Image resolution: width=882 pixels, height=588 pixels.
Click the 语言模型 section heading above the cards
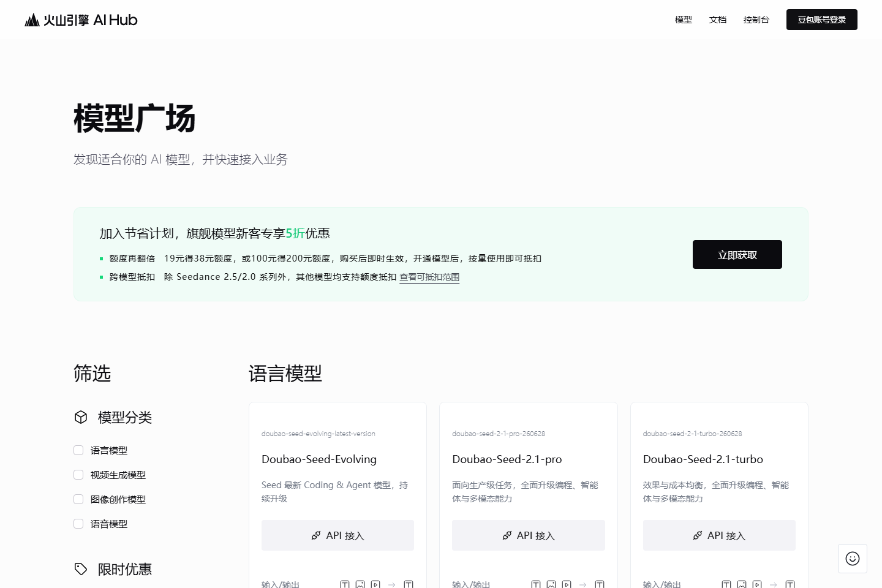pos(285,373)
